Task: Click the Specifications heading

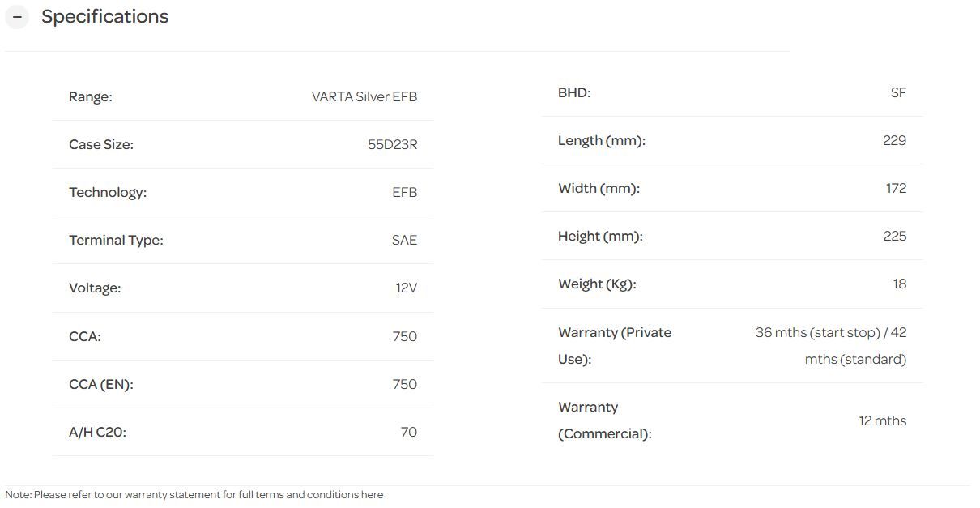Action: 104,17
